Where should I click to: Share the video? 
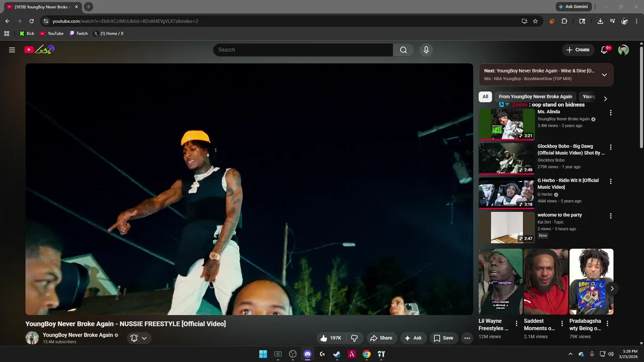pos(381,338)
